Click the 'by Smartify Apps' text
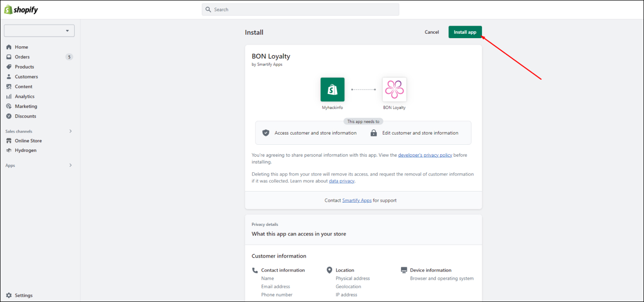The width and height of the screenshot is (644, 302). [267, 65]
